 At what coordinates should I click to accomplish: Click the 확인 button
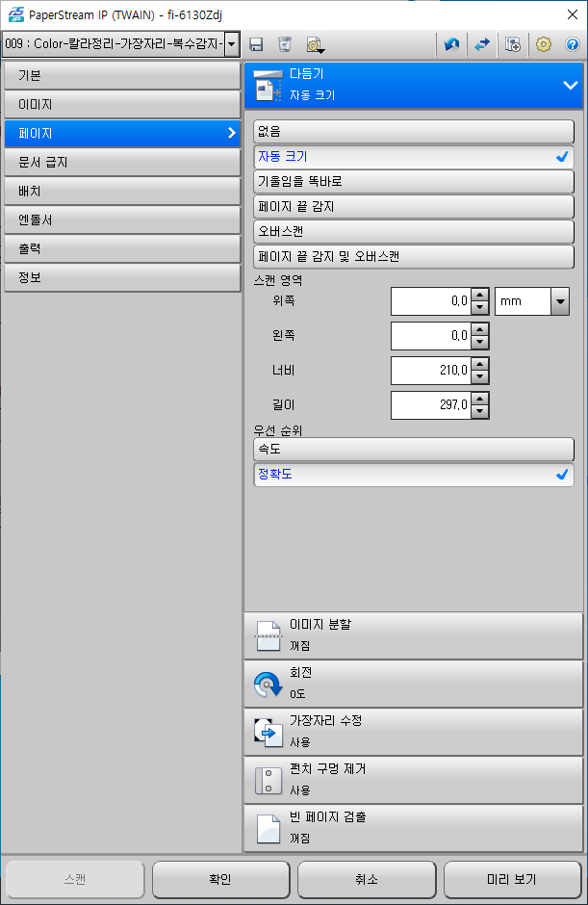tap(221, 880)
